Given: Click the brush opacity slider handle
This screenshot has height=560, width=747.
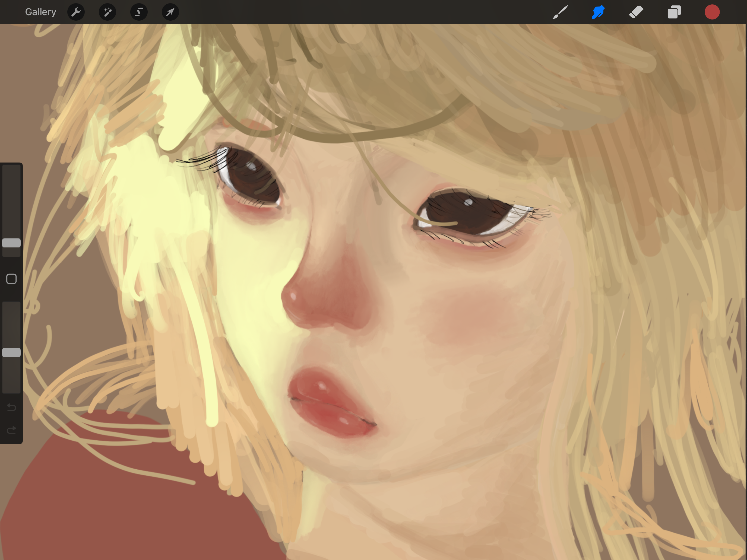Looking at the screenshot, I should click(11, 352).
